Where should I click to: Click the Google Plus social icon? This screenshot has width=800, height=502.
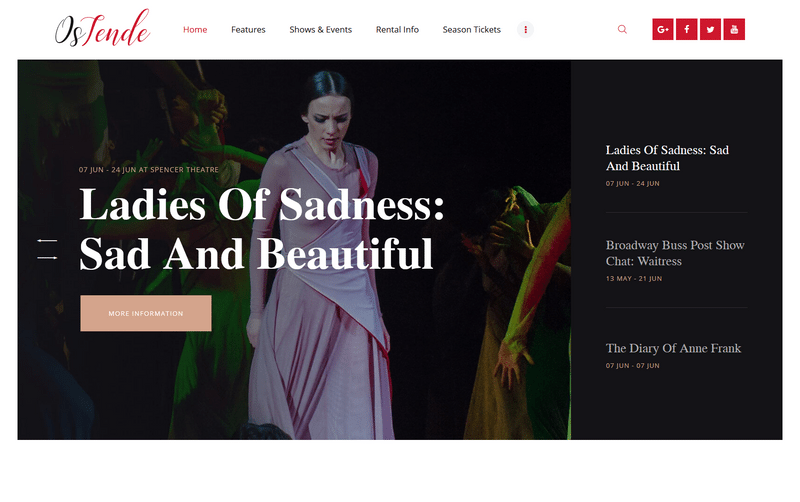coord(663,29)
